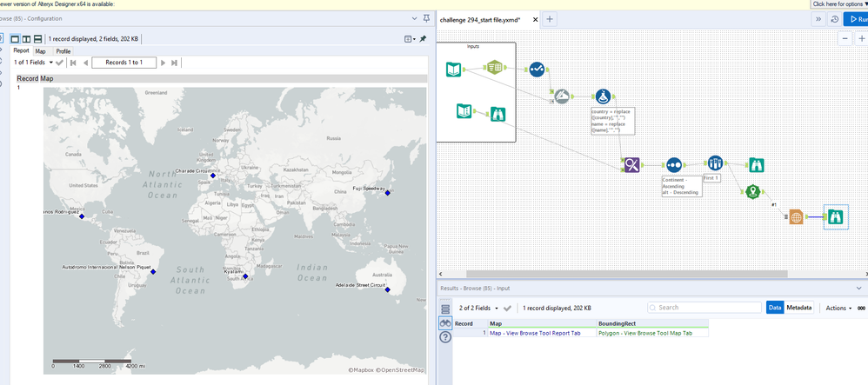Switch to the Map tab
Image resolution: width=868 pixels, height=385 pixels.
(41, 51)
